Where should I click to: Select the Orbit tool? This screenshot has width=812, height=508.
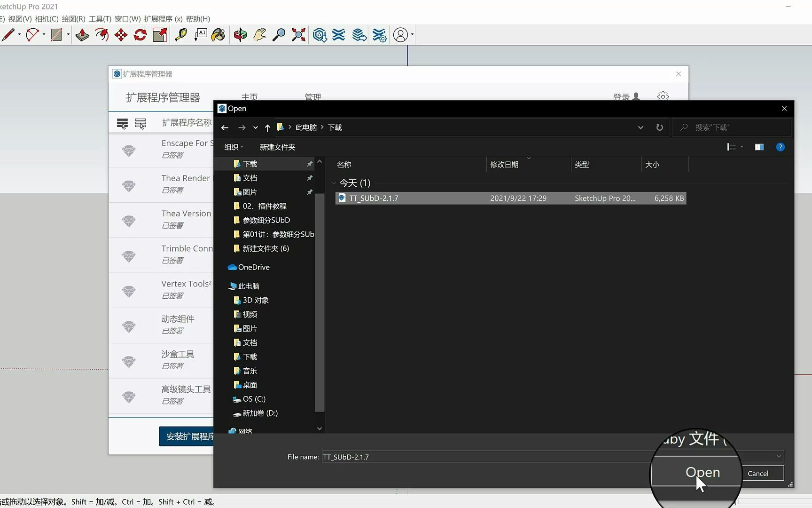(x=240, y=35)
